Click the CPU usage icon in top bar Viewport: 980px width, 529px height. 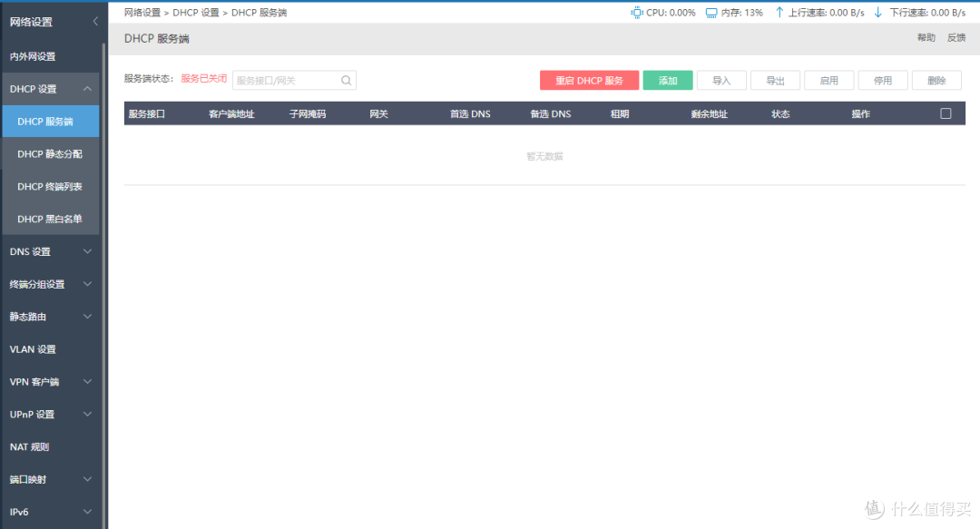pos(636,13)
